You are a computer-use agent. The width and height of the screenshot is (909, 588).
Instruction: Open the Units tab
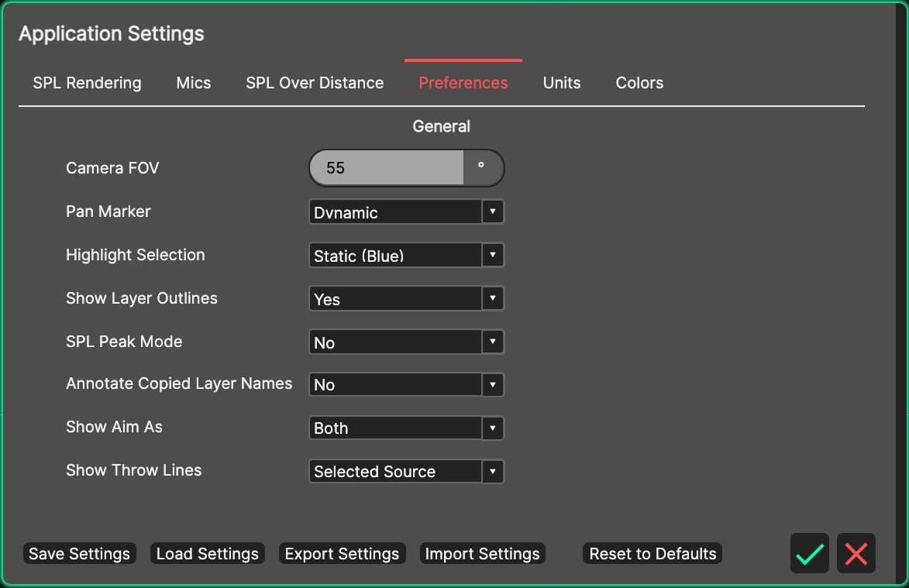pyautogui.click(x=562, y=83)
